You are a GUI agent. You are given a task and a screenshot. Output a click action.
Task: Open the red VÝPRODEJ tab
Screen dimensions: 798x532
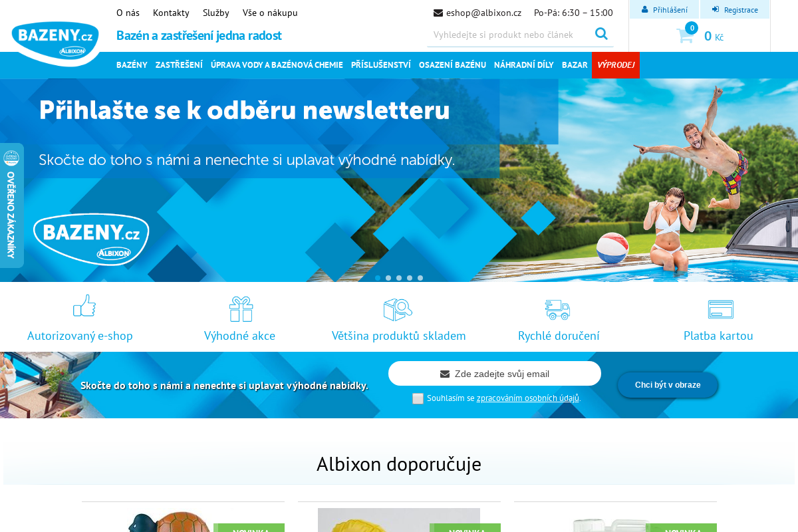616,65
